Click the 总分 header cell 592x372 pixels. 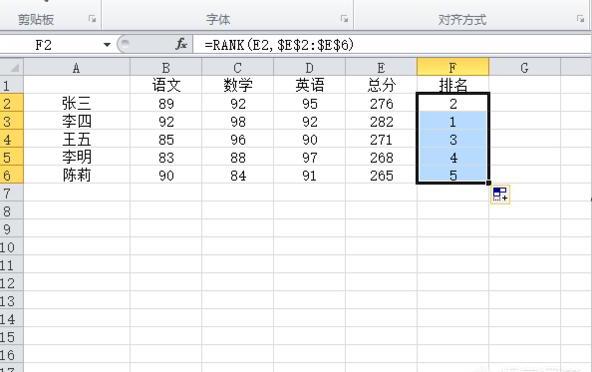tap(381, 85)
